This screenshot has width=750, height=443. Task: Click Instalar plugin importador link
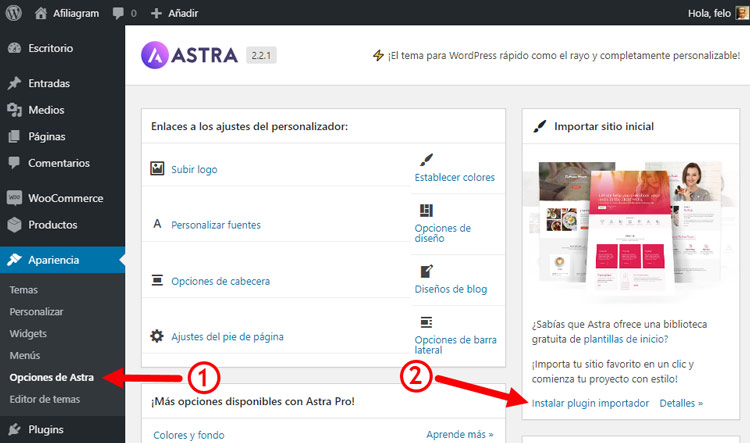pos(590,403)
